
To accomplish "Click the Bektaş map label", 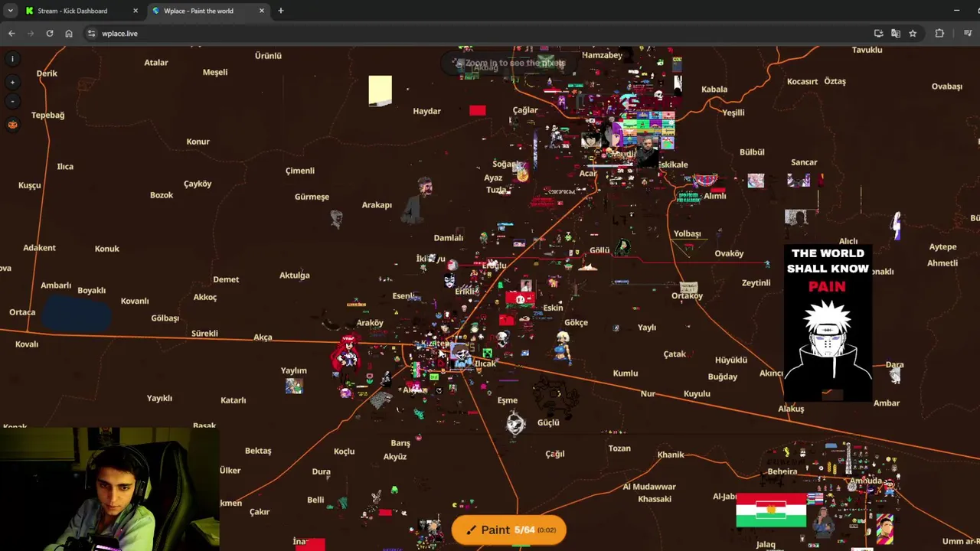I will coord(258,451).
